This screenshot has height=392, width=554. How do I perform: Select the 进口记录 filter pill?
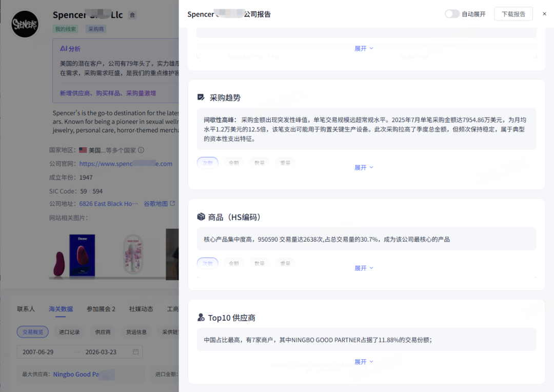(69, 332)
